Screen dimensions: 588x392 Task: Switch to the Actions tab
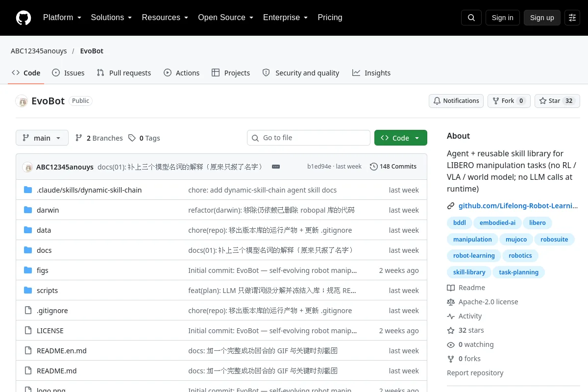point(181,73)
